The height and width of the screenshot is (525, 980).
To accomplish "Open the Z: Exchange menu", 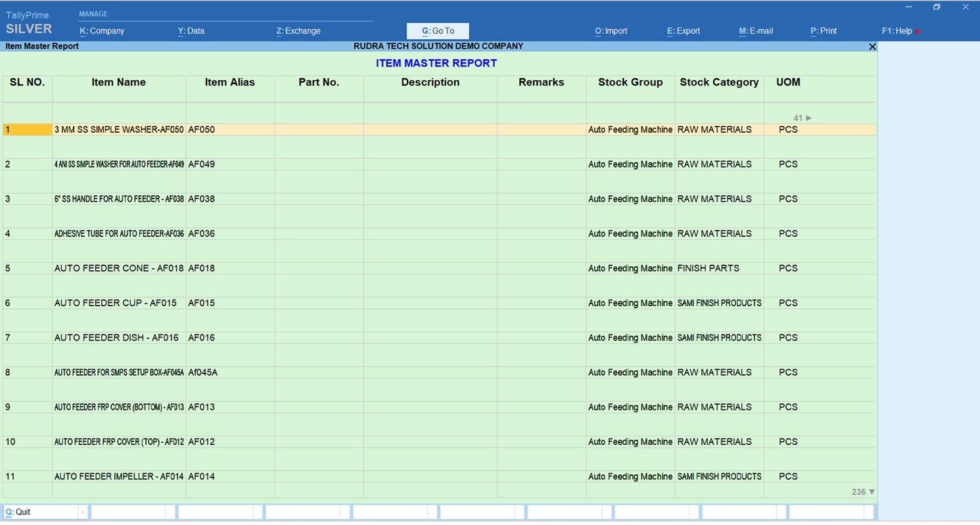I will coord(298,31).
